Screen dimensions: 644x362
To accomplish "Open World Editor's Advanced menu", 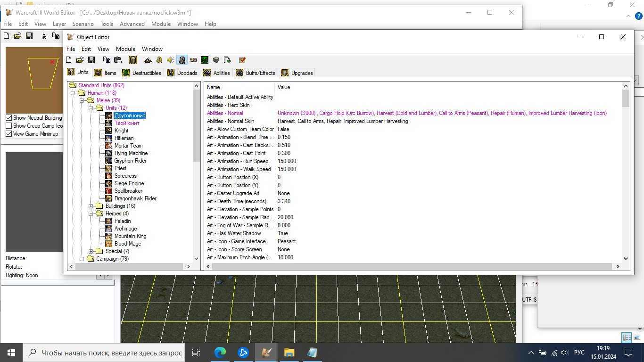I will pos(132,24).
